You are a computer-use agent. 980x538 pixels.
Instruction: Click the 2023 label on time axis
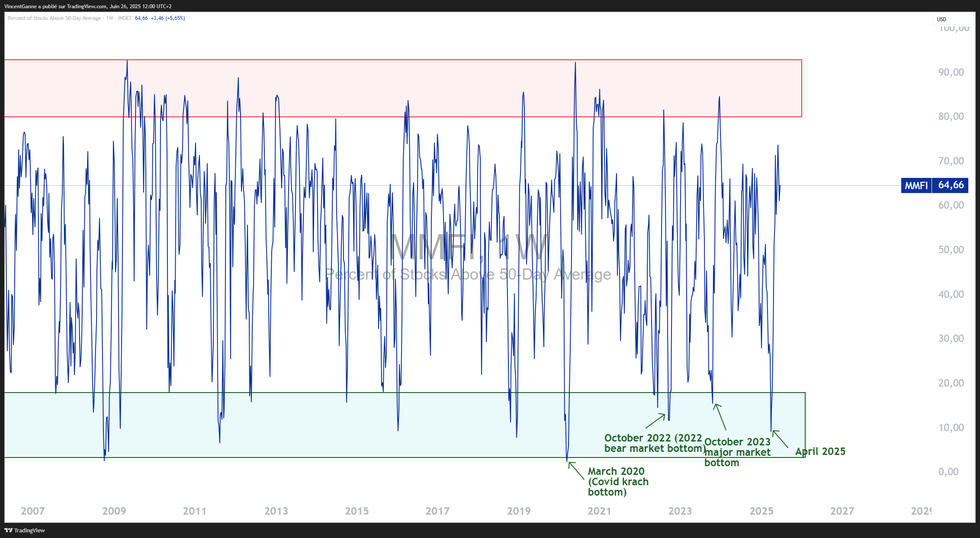pyautogui.click(x=680, y=511)
